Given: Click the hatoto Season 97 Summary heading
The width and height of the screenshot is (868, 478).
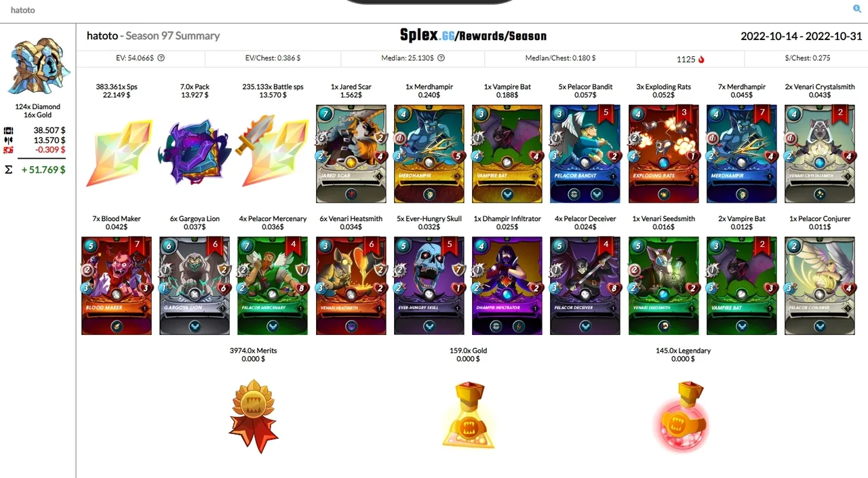Looking at the screenshot, I should click(x=153, y=36).
